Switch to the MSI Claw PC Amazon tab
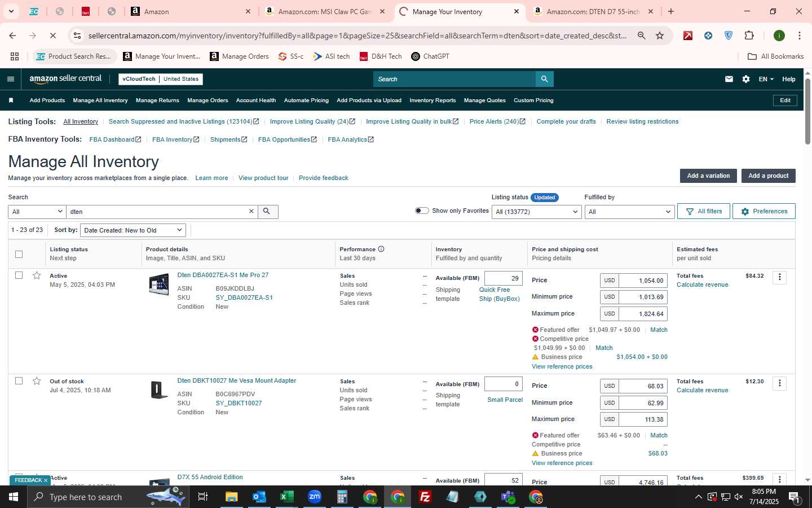 point(324,11)
